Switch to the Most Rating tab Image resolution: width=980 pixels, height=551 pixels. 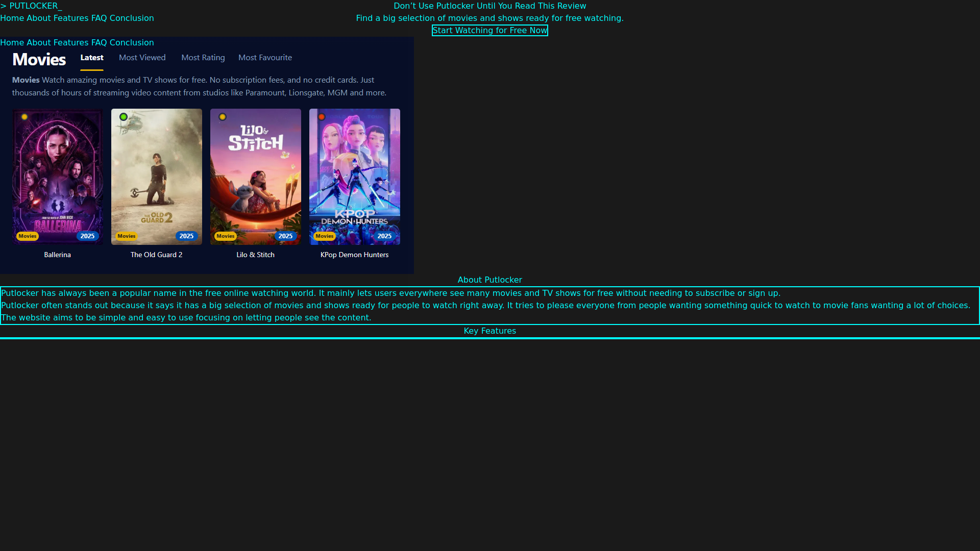point(203,58)
